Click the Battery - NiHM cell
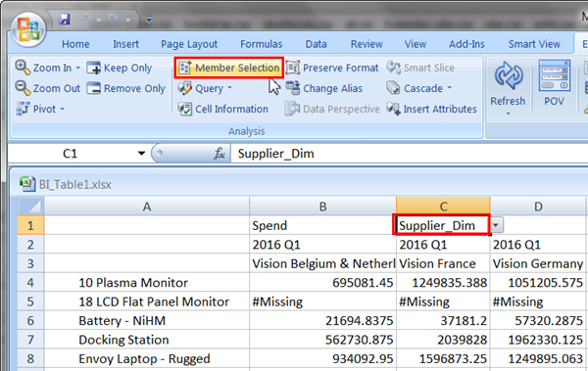Viewport: 588px width, 371px height. pos(147,320)
